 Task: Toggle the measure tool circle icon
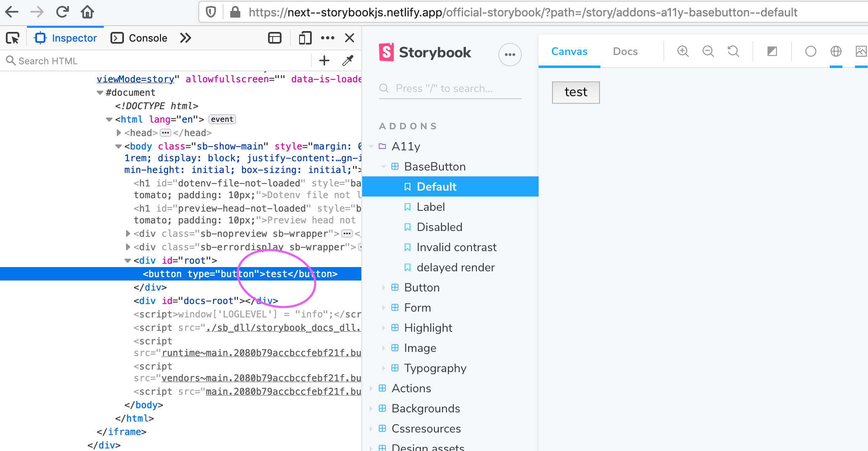click(810, 51)
